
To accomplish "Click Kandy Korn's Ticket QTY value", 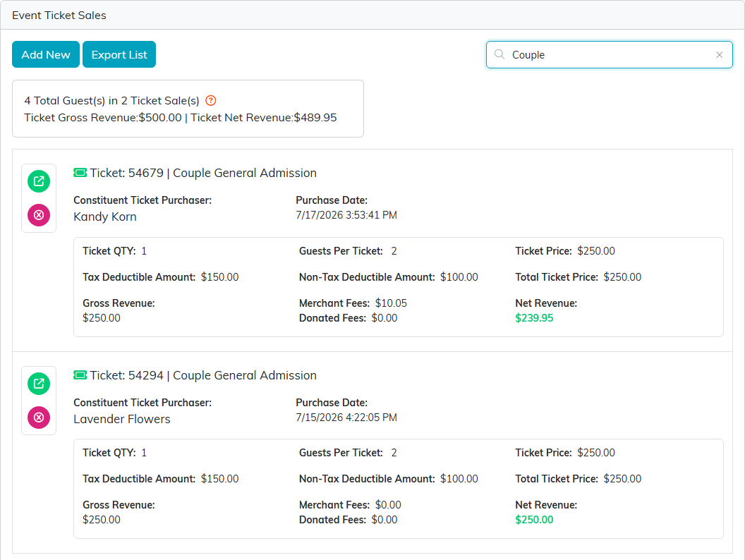I will pyautogui.click(x=144, y=251).
